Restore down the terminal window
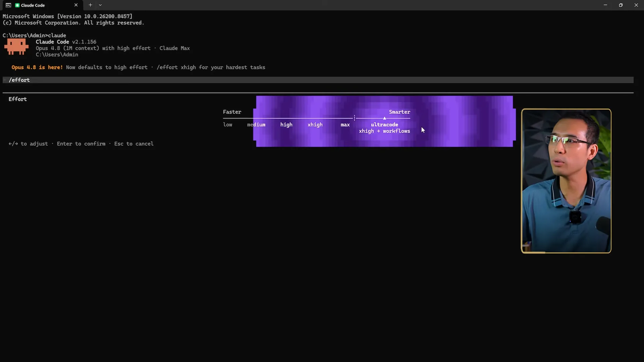 621,5
